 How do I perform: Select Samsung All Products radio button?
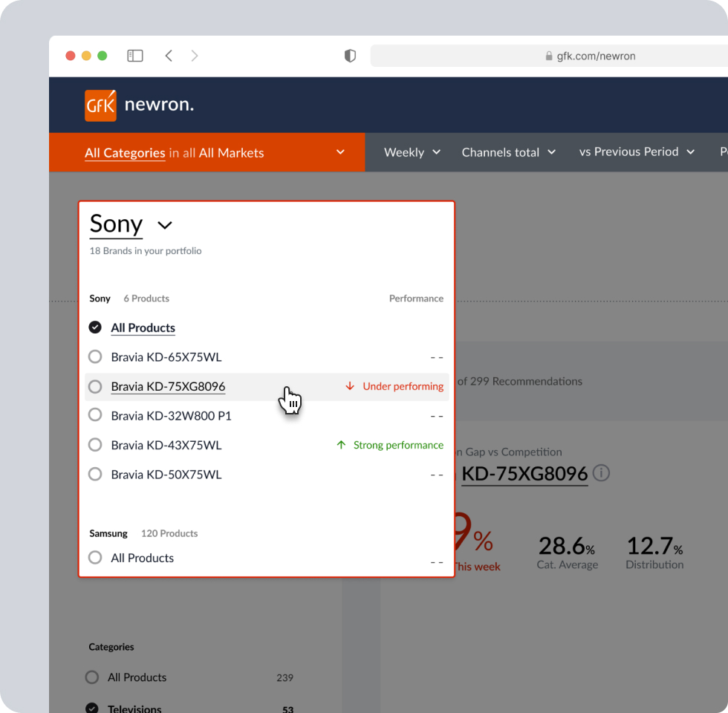[95, 557]
